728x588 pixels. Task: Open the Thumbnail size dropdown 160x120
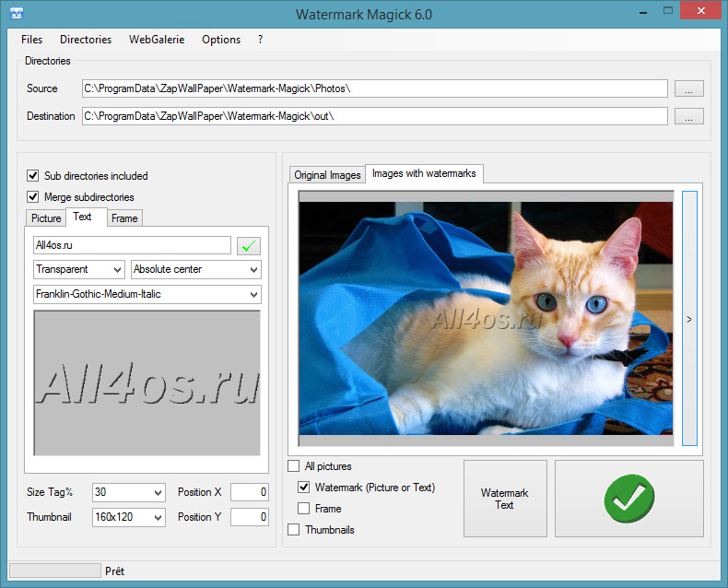(129, 517)
